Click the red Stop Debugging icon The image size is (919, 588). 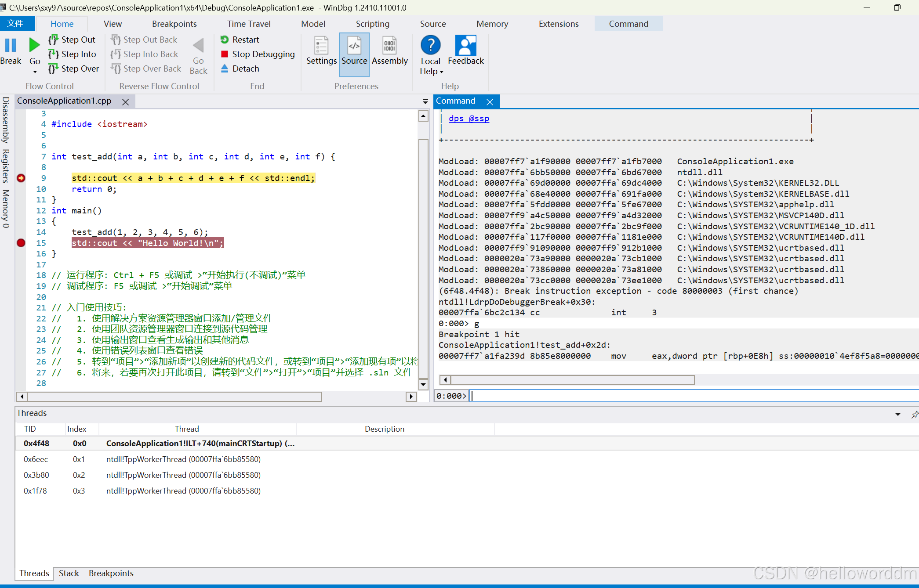225,54
